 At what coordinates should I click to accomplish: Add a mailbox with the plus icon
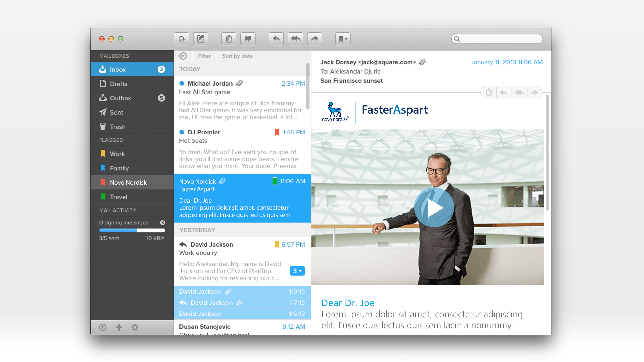click(x=119, y=327)
